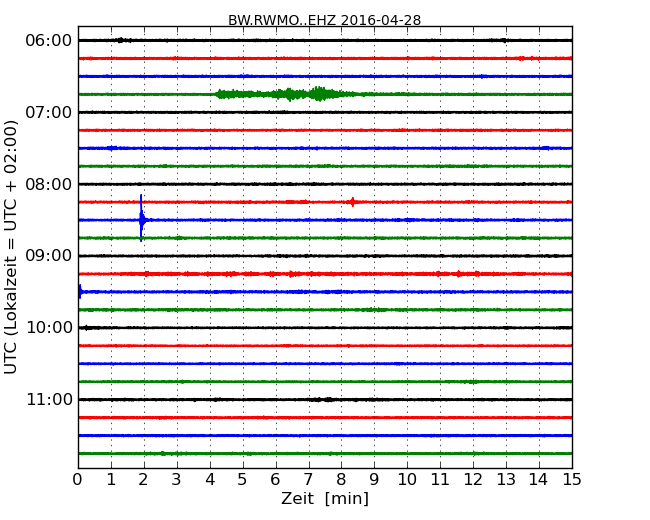Select the 08:00 time label
Image resolution: width=650 pixels, height=520 pixels.
pyautogui.click(x=49, y=184)
